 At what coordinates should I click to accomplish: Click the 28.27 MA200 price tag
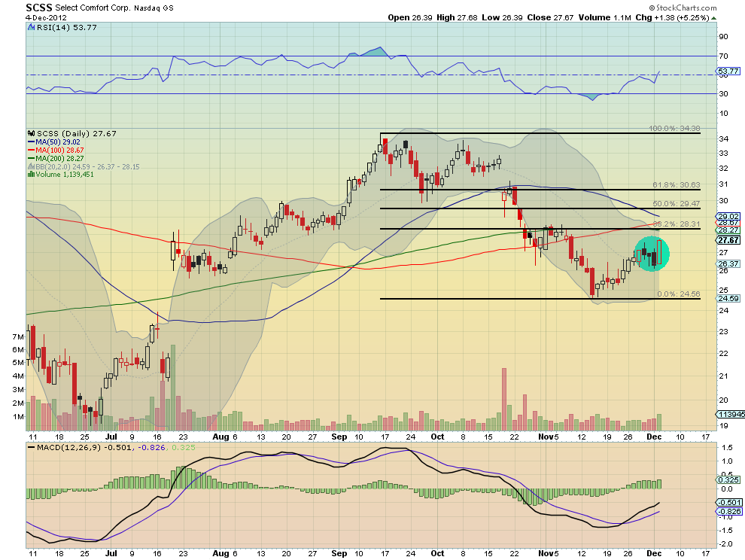tap(728, 230)
